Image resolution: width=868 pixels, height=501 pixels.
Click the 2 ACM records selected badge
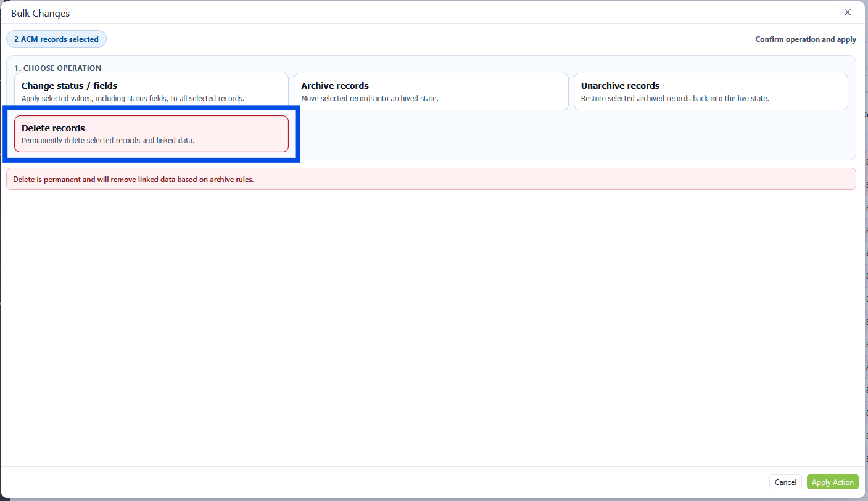pyautogui.click(x=56, y=39)
